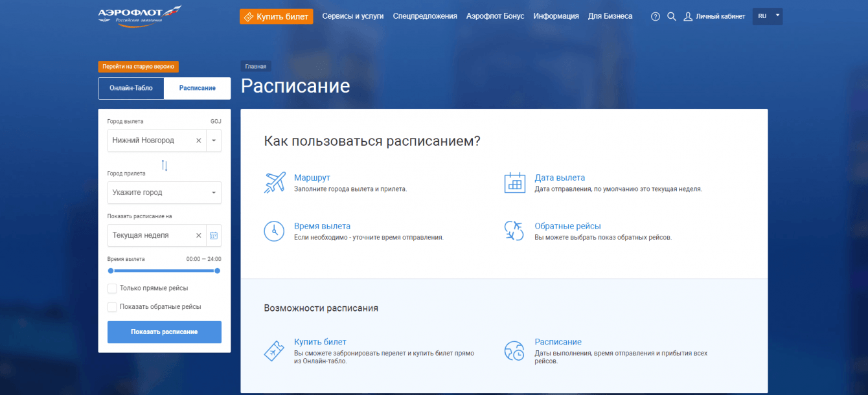Click the search magnifier icon
Image resolution: width=868 pixels, height=395 pixels.
(x=672, y=16)
